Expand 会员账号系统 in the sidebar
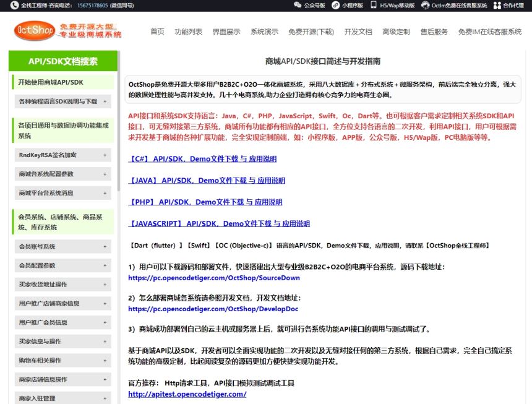This screenshot has height=404, width=532. pos(62,246)
